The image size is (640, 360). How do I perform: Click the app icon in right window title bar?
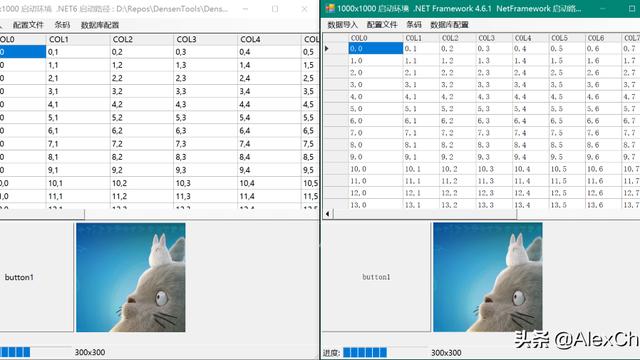pos(330,8)
